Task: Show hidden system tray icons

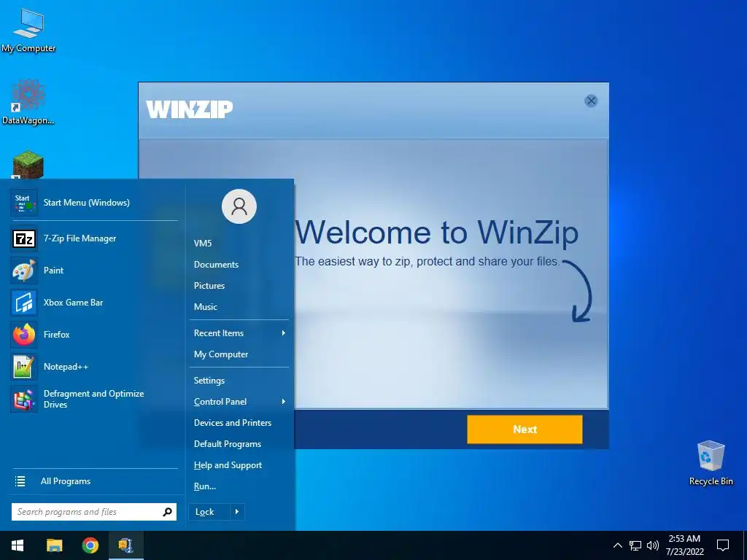Action: point(617,545)
